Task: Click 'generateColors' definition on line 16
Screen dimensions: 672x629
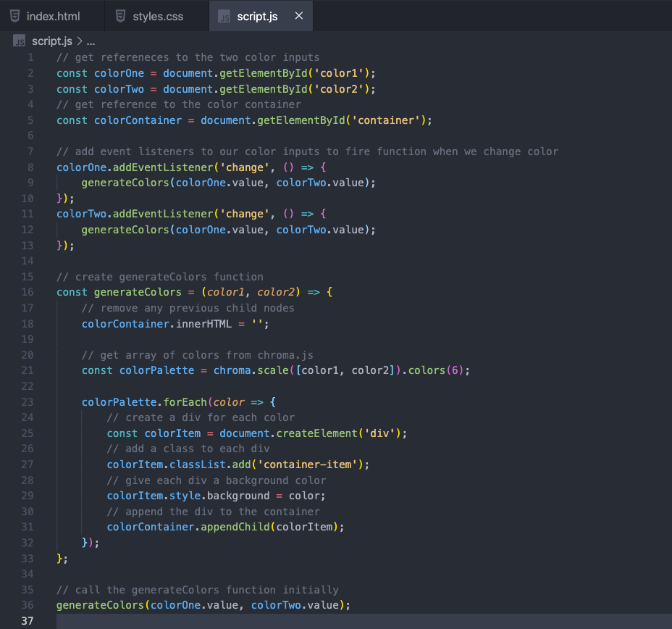Action: point(138,293)
